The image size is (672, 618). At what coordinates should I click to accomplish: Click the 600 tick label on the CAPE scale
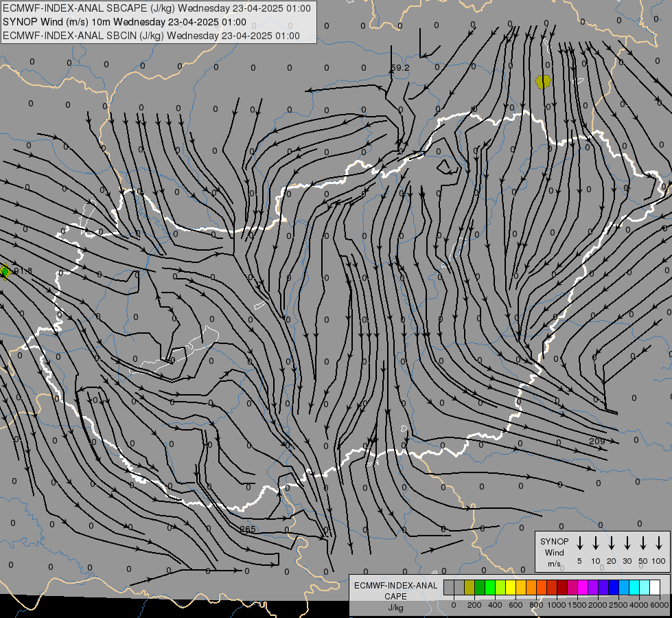(515, 605)
